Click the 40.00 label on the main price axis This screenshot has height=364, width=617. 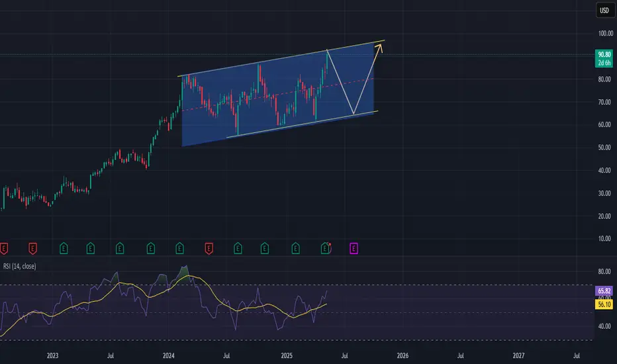(604, 170)
